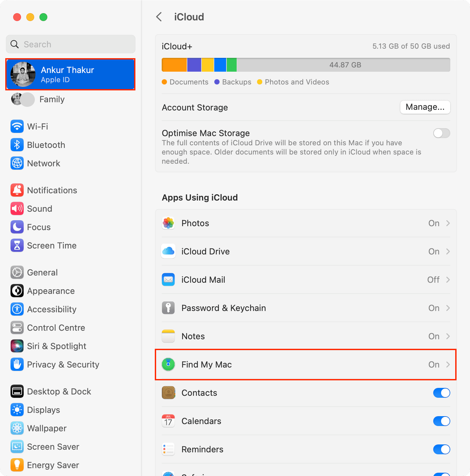
Task: Switch off Reminders syncing
Action: tap(441, 449)
